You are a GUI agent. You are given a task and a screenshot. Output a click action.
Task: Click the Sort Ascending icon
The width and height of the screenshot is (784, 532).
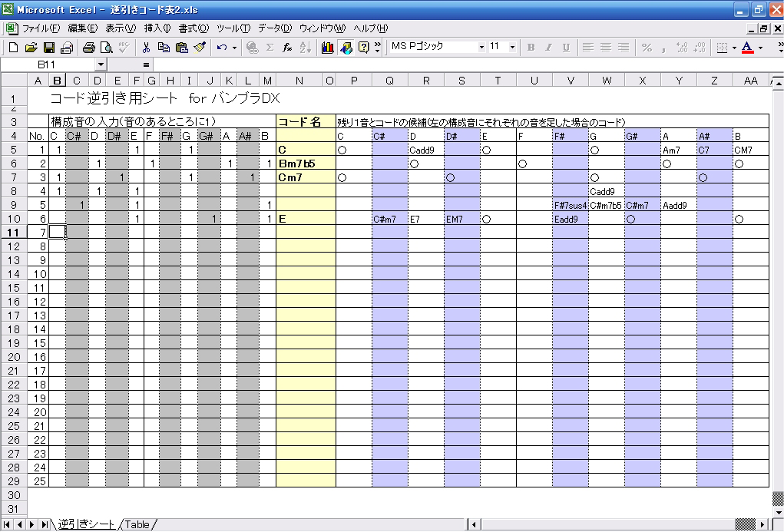click(306, 48)
